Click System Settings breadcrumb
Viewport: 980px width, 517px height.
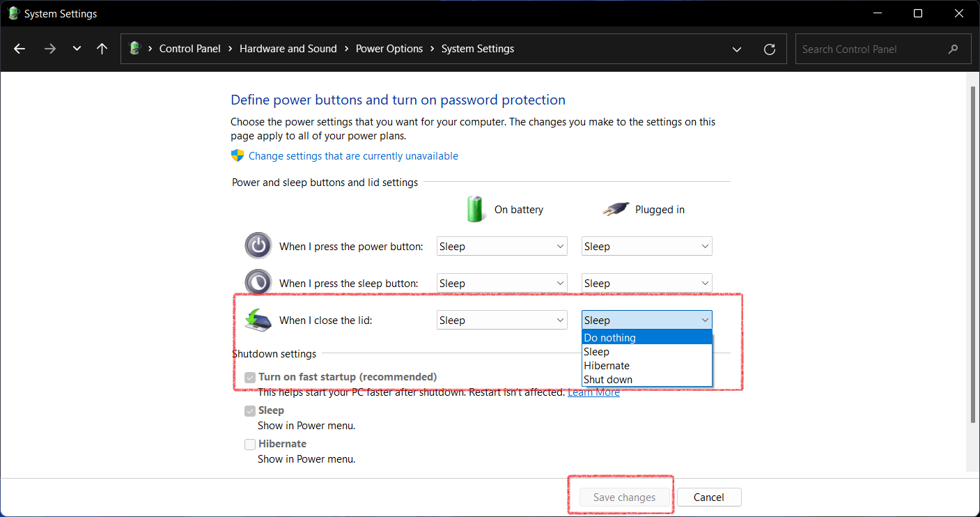pos(478,49)
